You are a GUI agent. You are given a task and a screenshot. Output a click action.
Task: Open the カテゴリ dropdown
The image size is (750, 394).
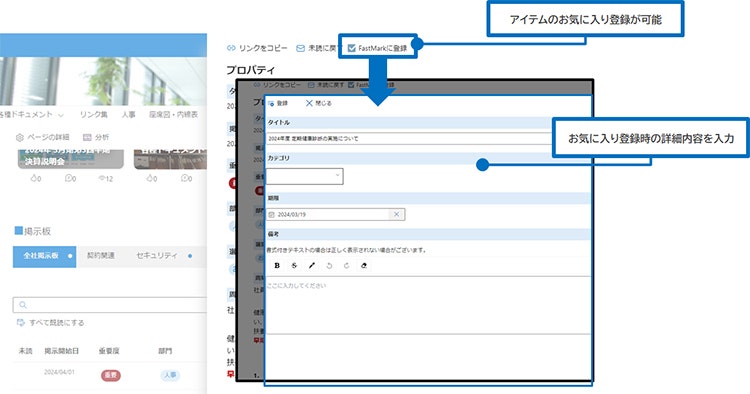(x=305, y=176)
